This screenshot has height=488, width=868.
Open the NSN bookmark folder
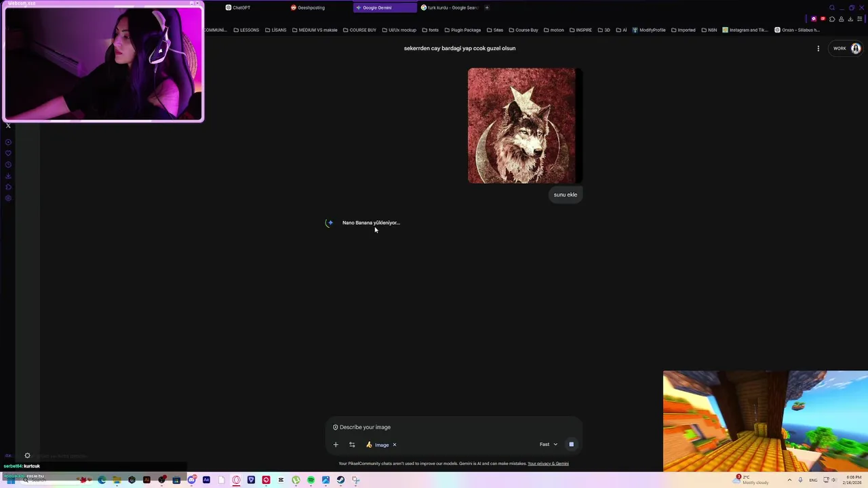tap(709, 30)
